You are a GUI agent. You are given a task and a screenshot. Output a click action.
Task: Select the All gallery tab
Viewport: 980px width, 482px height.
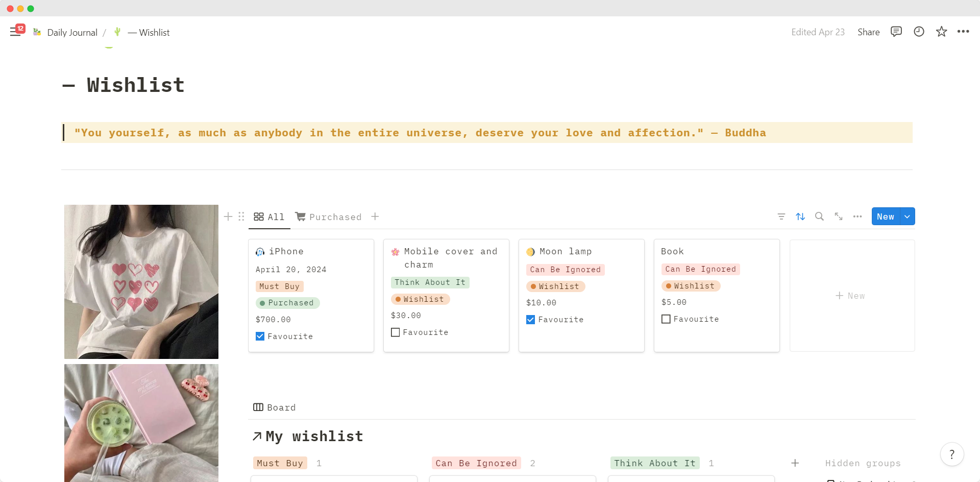click(x=269, y=217)
